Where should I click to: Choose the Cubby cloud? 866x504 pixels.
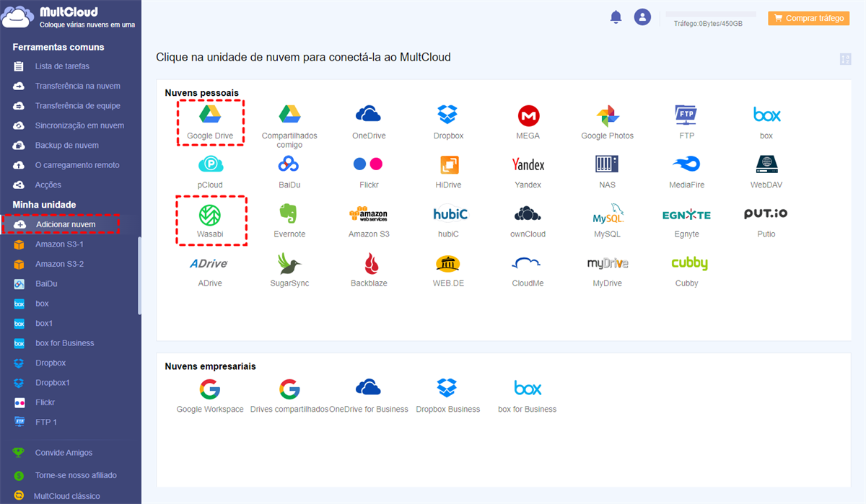tap(689, 270)
